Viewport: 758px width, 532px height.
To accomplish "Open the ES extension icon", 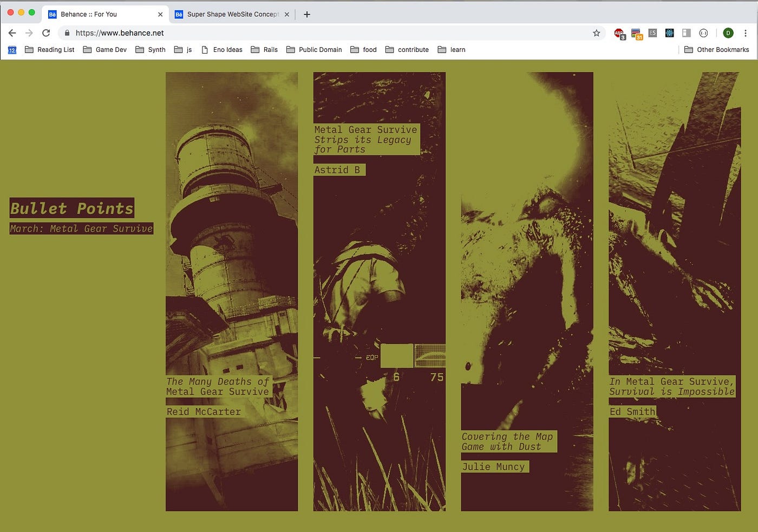I will point(652,33).
